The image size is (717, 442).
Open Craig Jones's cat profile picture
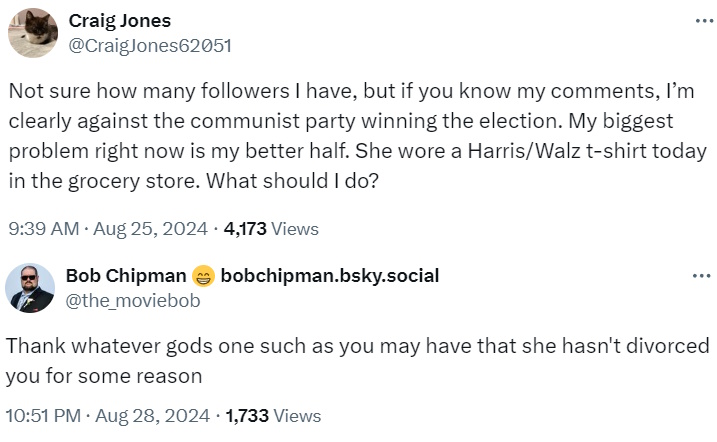point(33,33)
